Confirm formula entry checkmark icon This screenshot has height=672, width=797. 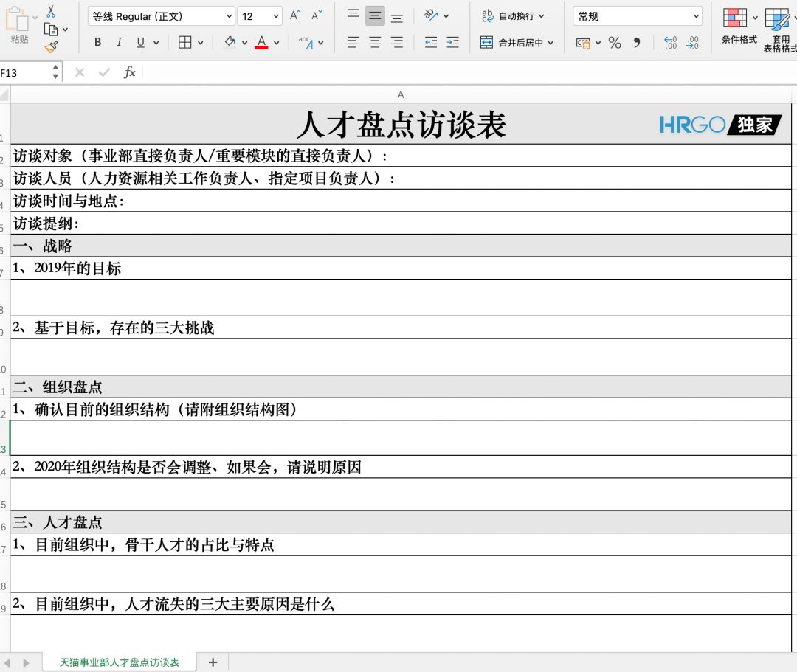[x=105, y=72]
